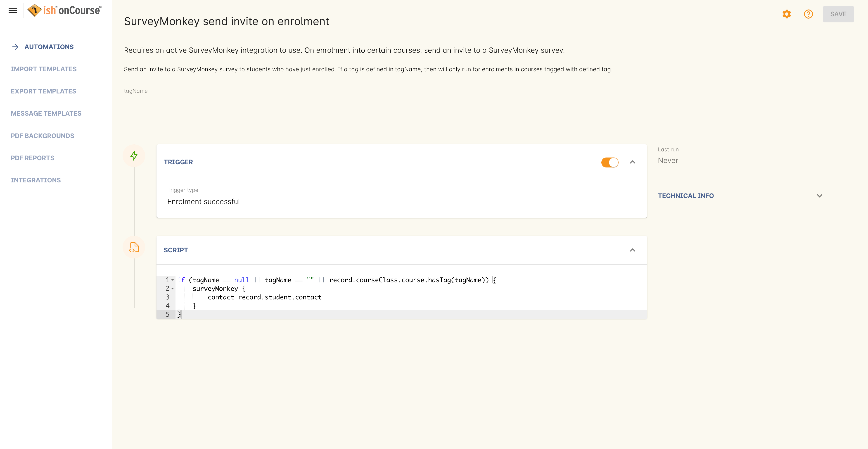The width and height of the screenshot is (868, 449).
Task: Open PDF Reports section
Action: [x=32, y=158]
